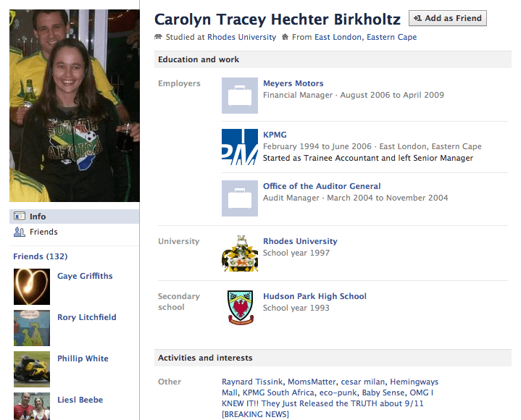Click Phillip White motorcycle thumbnail
The width and height of the screenshot is (521, 420).
[32, 369]
